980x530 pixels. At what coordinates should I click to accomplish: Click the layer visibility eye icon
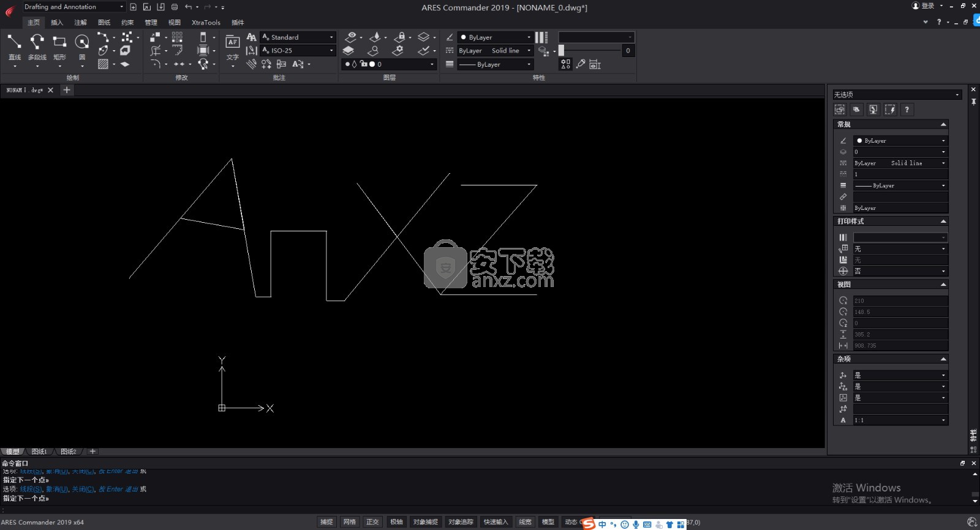click(x=350, y=37)
